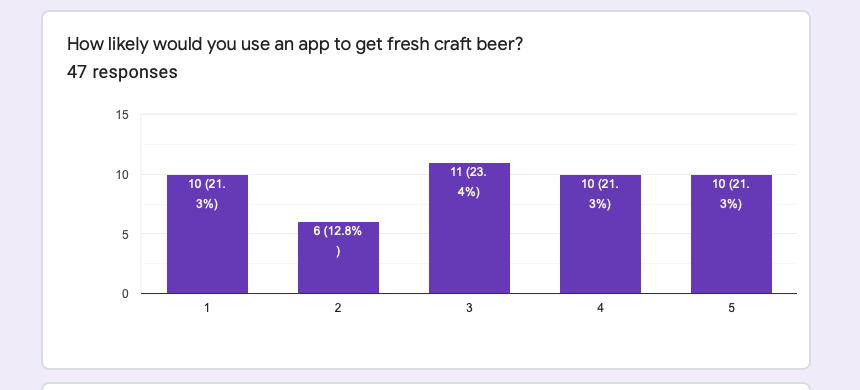860x390 pixels.
Task: Click the data label on bar 5
Action: click(731, 194)
